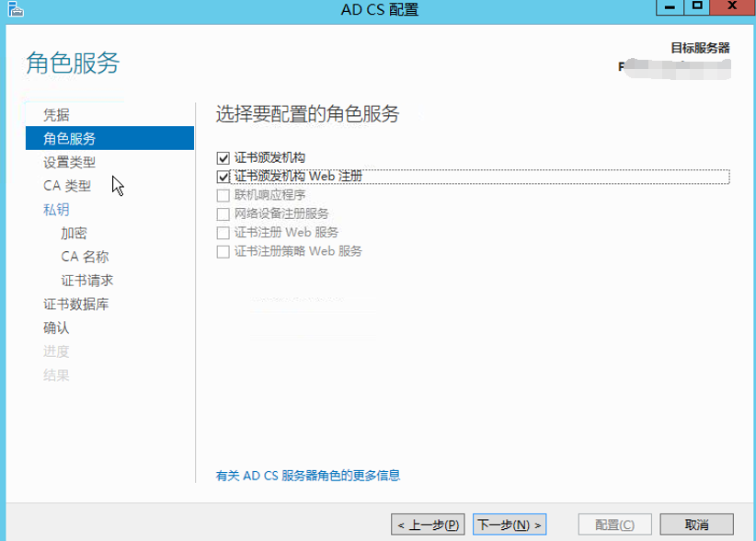Open the 加密 sub-step
The height and width of the screenshot is (541, 756).
[74, 233]
